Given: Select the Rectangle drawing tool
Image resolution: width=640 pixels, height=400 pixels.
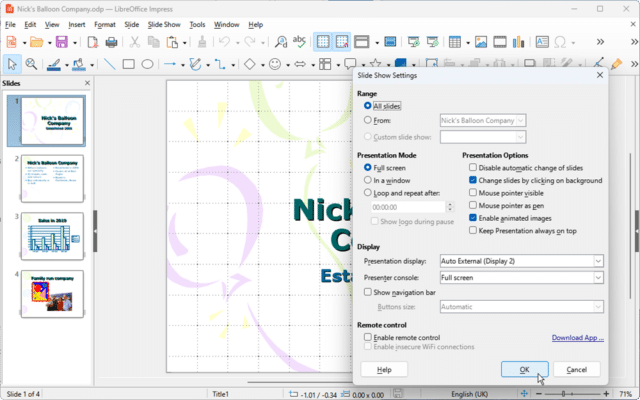Looking at the screenshot, I should (x=129, y=64).
